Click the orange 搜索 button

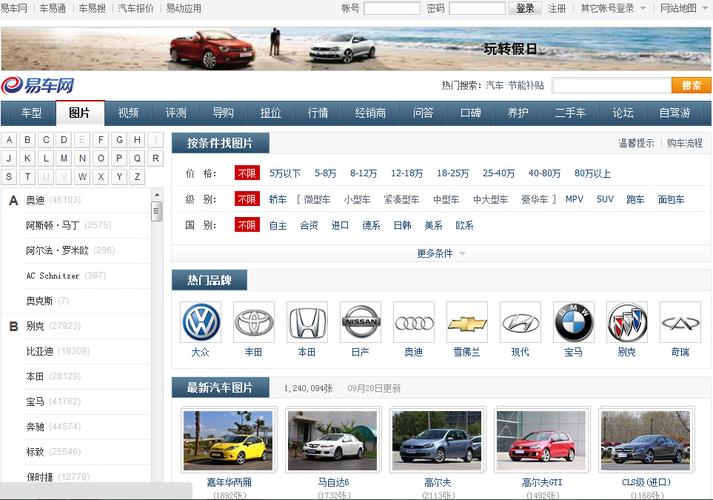point(691,85)
